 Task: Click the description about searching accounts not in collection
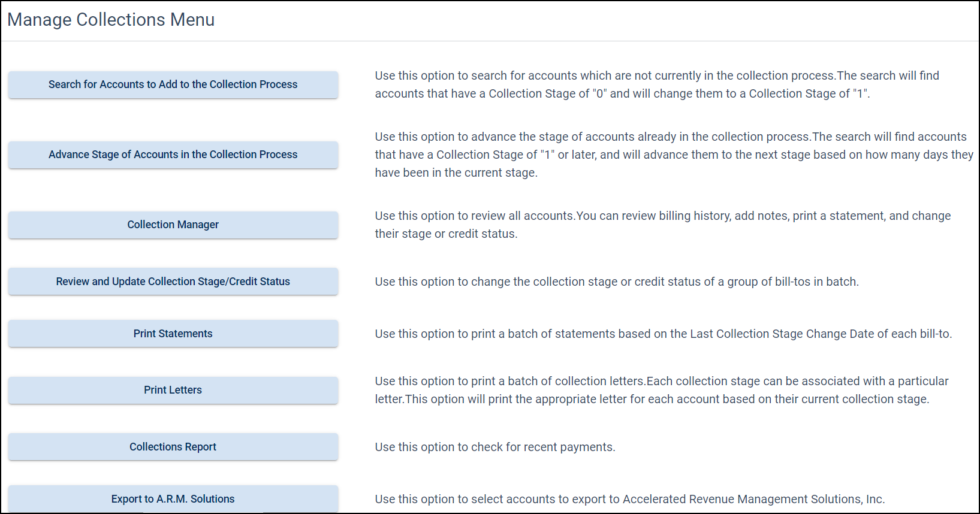click(x=657, y=84)
